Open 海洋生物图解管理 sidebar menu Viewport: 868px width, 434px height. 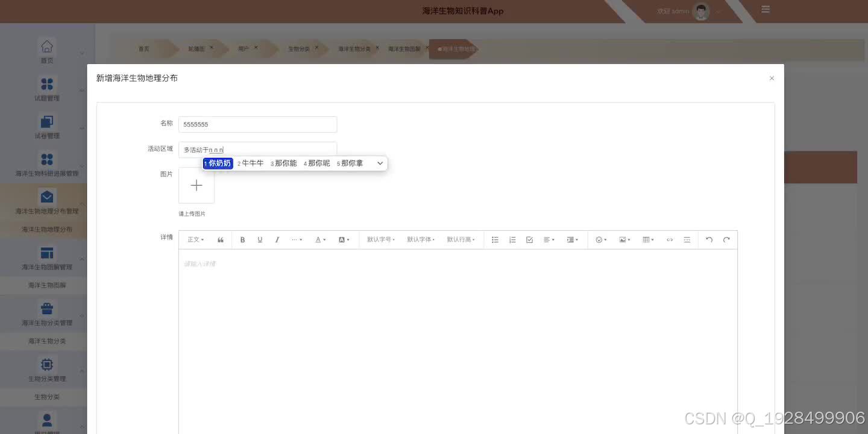46,259
